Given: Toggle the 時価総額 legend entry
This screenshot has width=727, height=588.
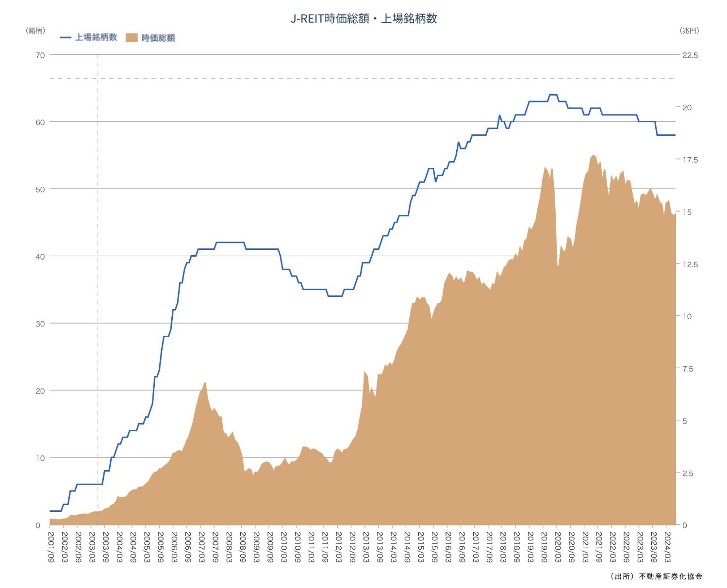Looking at the screenshot, I should coord(150,38).
